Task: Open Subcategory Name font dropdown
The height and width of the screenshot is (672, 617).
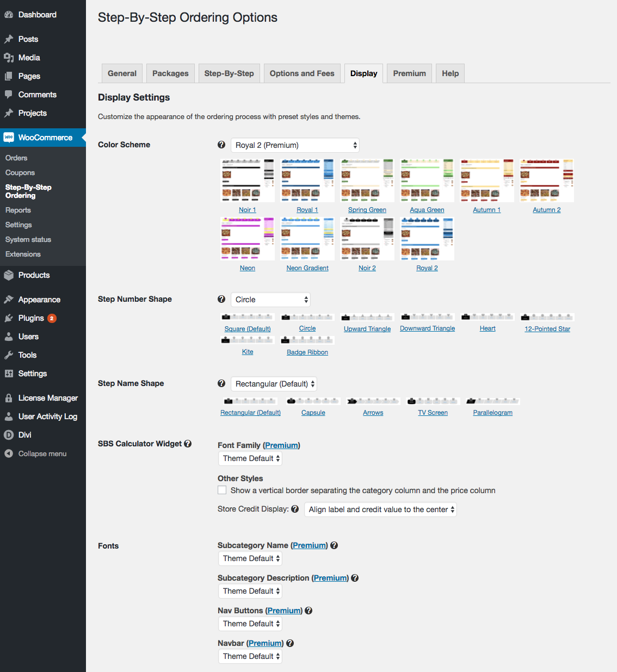Action: coord(250,558)
